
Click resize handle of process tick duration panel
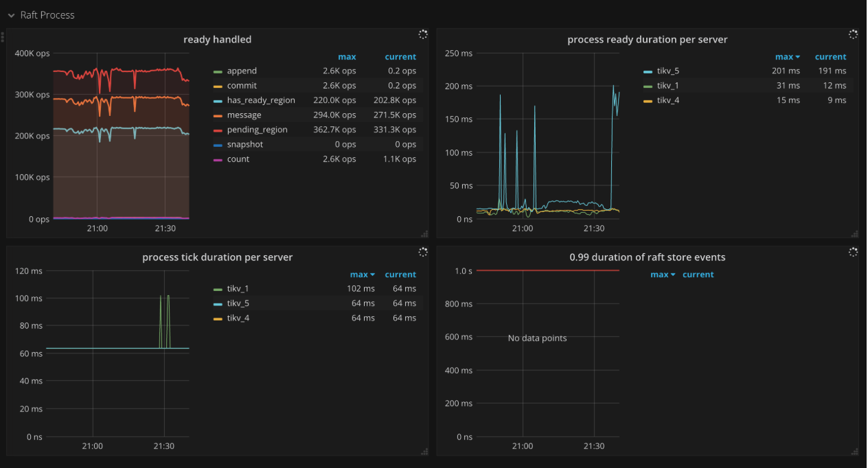pyautogui.click(x=424, y=452)
